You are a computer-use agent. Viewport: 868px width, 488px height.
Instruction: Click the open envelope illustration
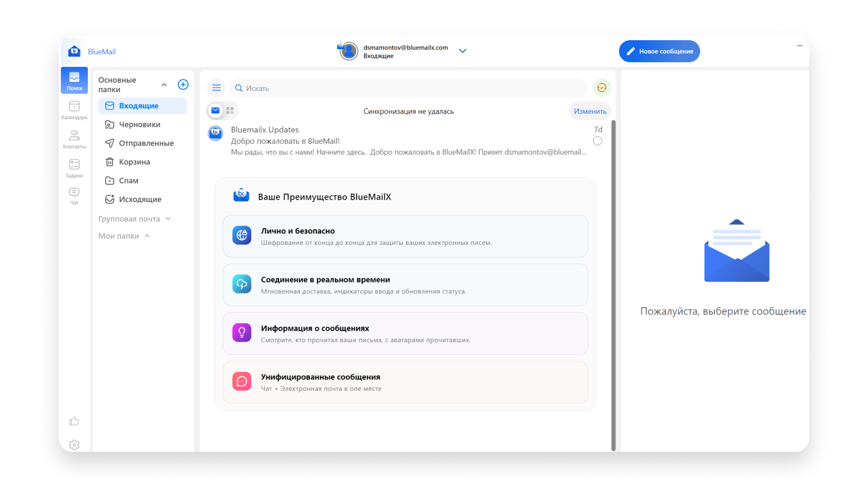(x=736, y=251)
